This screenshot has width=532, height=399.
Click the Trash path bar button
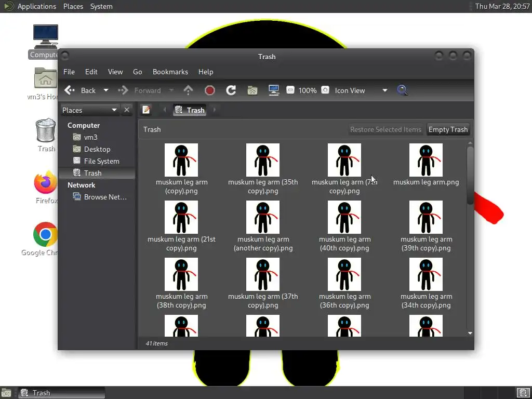point(189,110)
